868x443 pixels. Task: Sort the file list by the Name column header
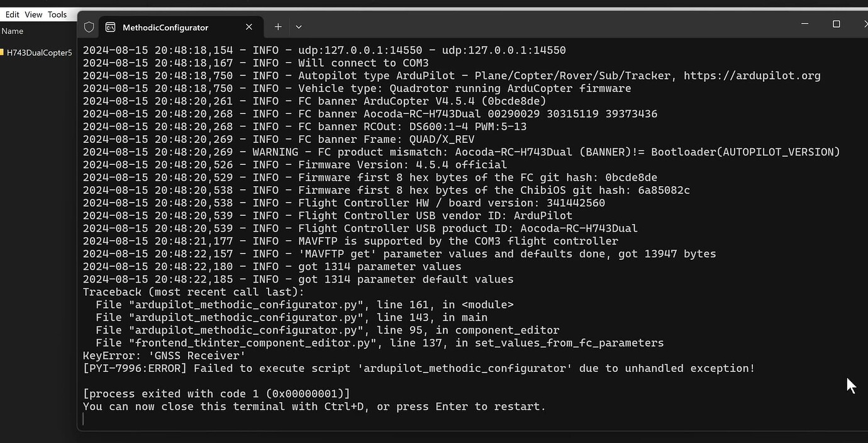click(x=13, y=31)
